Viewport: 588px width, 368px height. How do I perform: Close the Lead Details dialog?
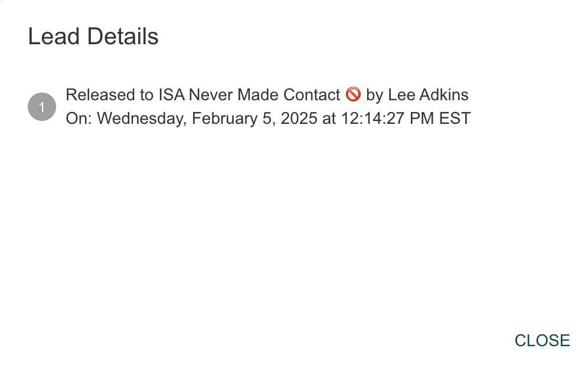click(542, 341)
